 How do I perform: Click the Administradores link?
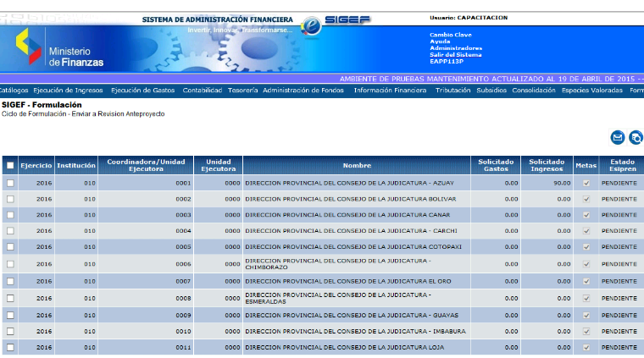[x=456, y=48]
